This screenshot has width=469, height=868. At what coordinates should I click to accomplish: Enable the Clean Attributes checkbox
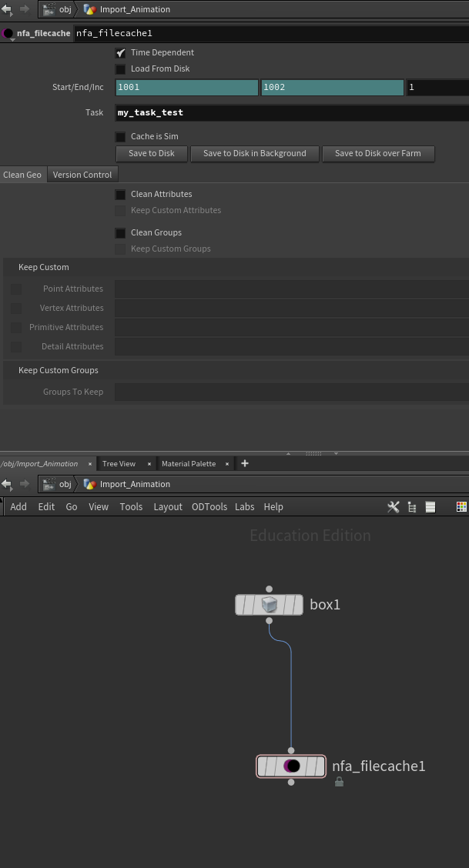point(120,195)
